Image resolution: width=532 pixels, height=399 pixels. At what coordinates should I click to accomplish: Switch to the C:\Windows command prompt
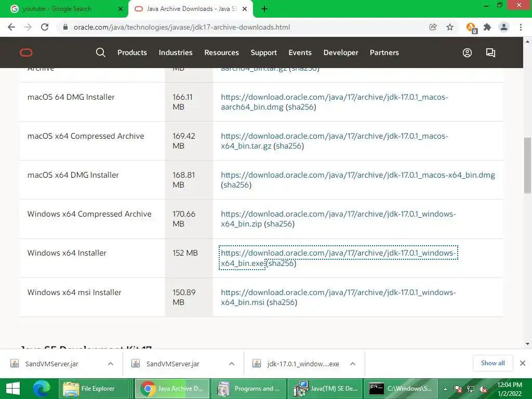coord(401,389)
